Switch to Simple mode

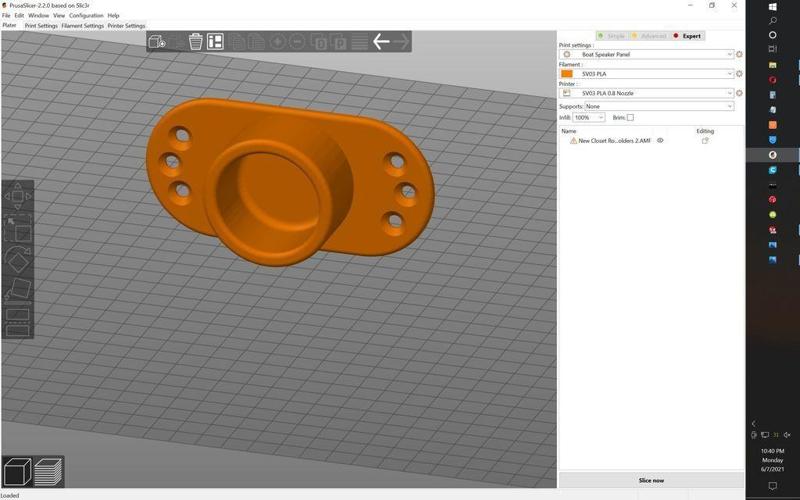pos(612,36)
